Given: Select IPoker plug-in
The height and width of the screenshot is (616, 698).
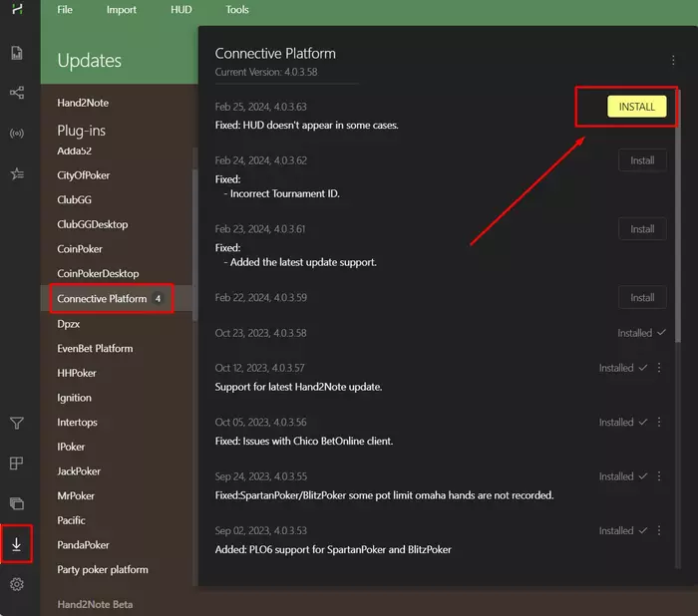Looking at the screenshot, I should click(71, 447).
